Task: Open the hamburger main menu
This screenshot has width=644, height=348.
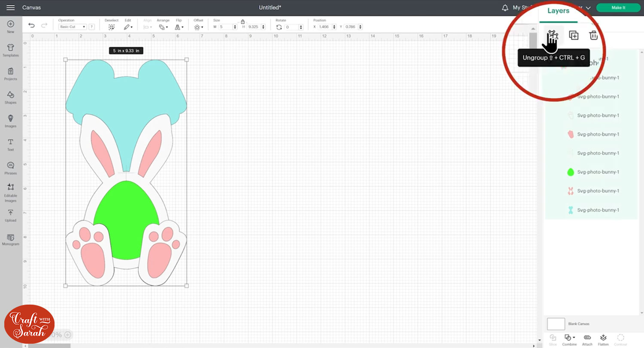Action: coord(11,8)
